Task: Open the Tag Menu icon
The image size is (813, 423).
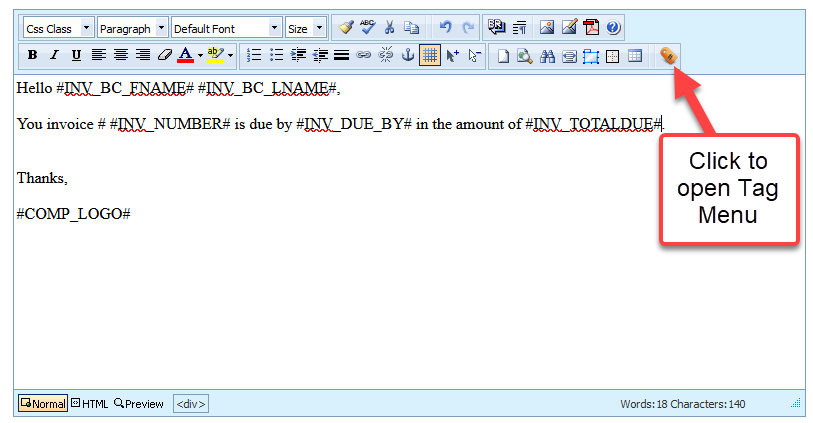Action: click(x=667, y=56)
